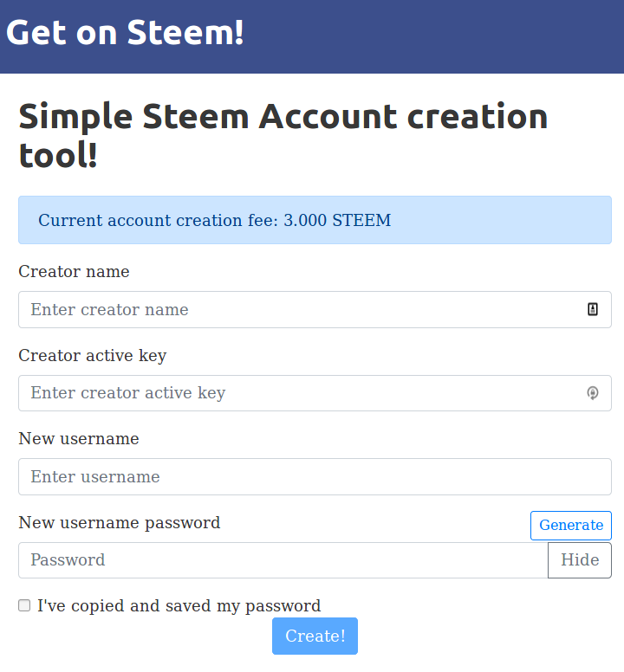624x672 pixels.
Task: Click the contact autofill icon in Creator name field
Action: (x=592, y=309)
